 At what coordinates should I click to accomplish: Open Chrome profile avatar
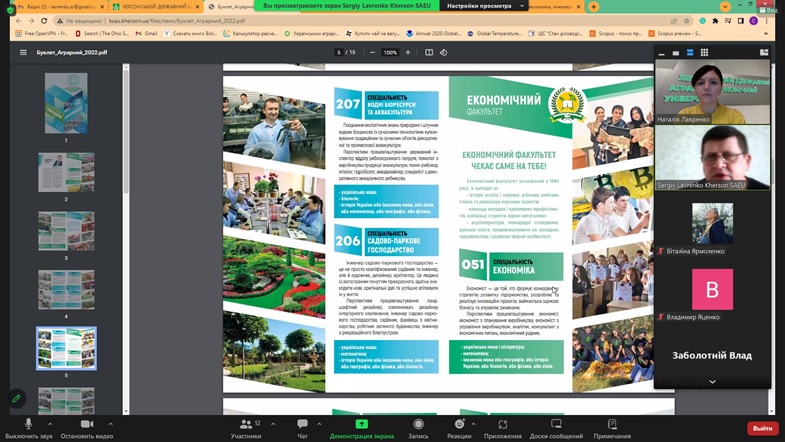(x=753, y=21)
